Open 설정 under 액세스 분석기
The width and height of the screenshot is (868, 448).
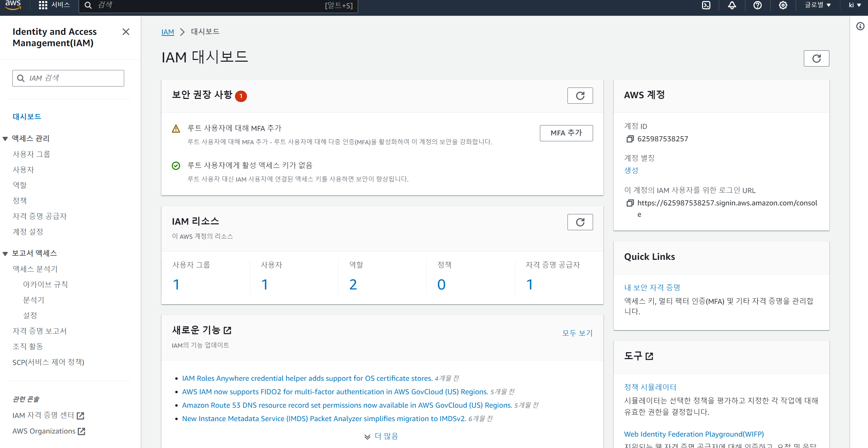point(30,316)
